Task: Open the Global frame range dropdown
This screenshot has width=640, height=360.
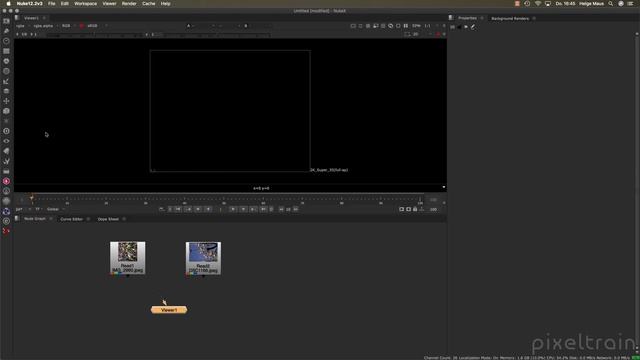Action: pyautogui.click(x=56, y=209)
